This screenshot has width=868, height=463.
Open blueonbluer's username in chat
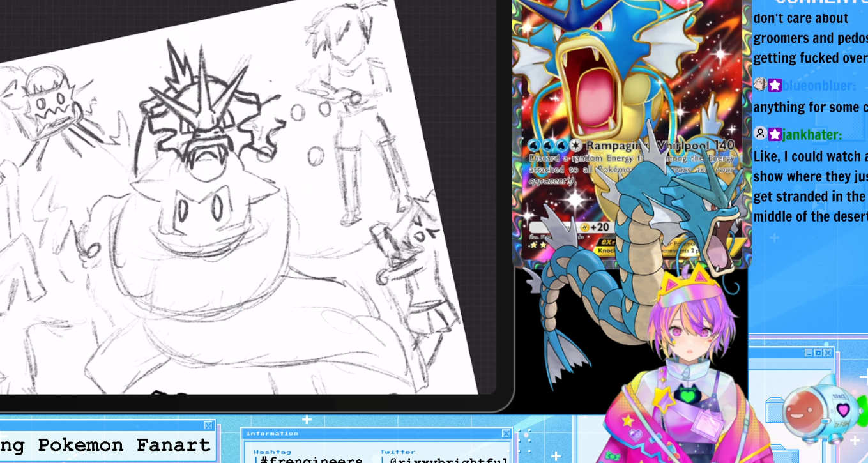tap(819, 86)
